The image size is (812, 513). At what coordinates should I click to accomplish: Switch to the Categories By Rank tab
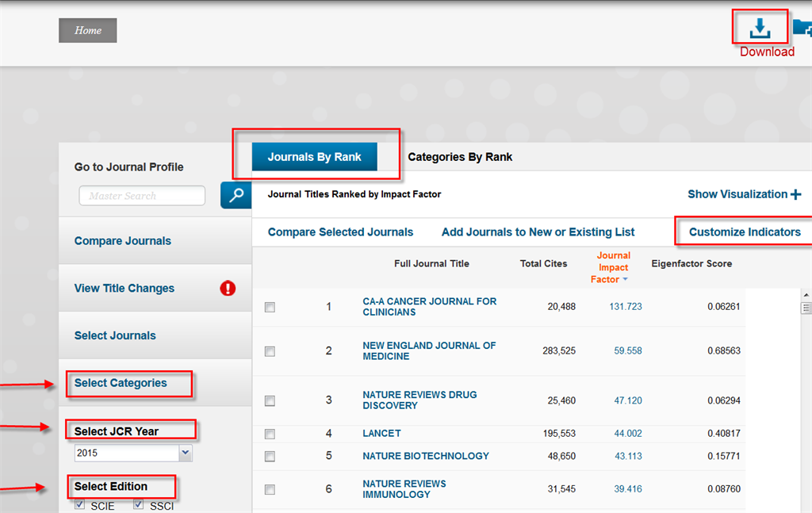coord(460,157)
